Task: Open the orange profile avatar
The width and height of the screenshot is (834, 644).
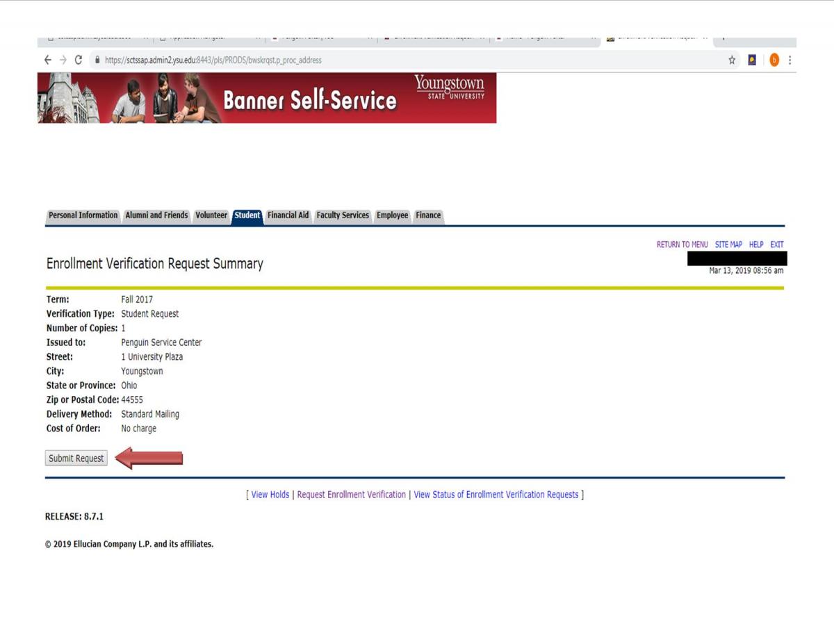Action: [774, 60]
